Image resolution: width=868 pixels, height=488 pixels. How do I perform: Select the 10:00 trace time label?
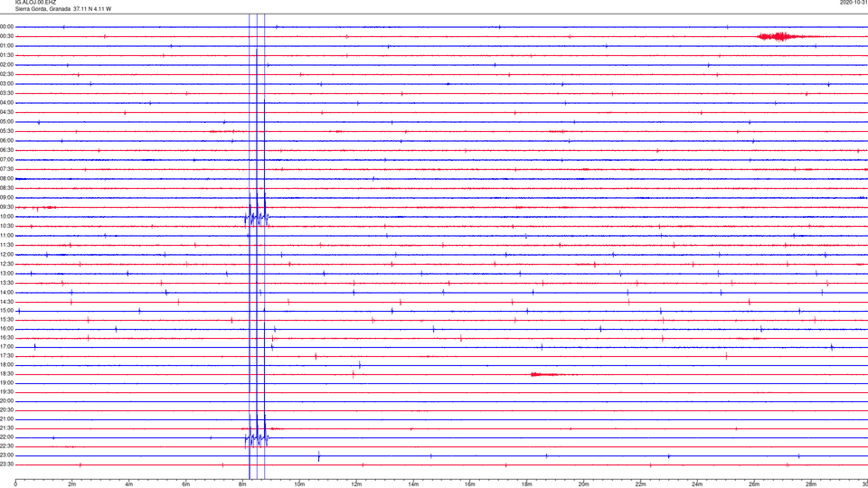click(6, 216)
